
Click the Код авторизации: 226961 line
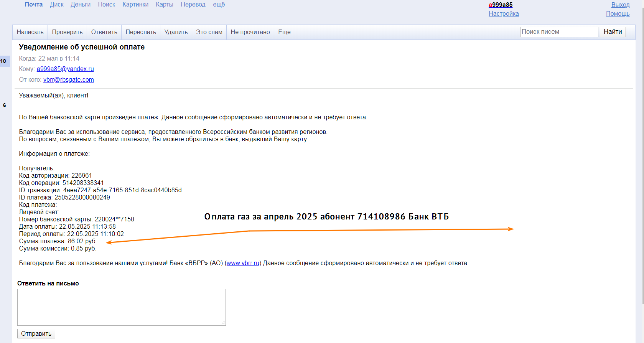56,176
